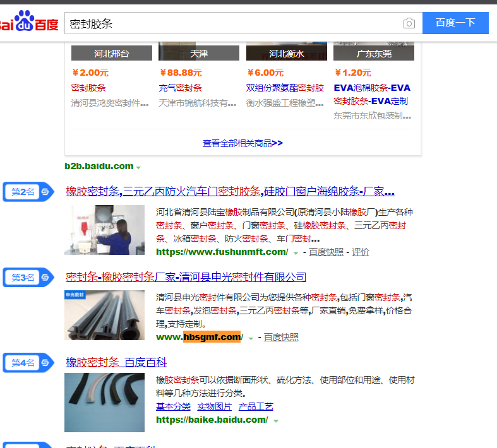497x448 pixels.
Task: Click the Baidu logo
Action: pos(29,21)
